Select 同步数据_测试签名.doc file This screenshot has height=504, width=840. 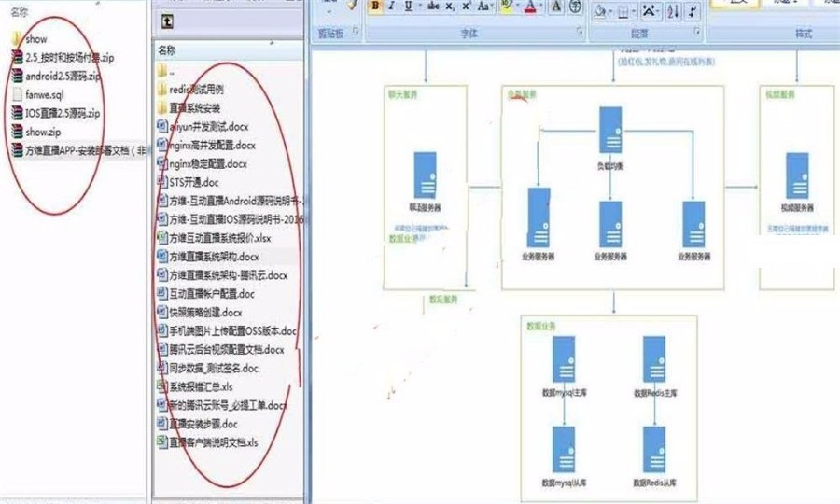[x=207, y=369]
